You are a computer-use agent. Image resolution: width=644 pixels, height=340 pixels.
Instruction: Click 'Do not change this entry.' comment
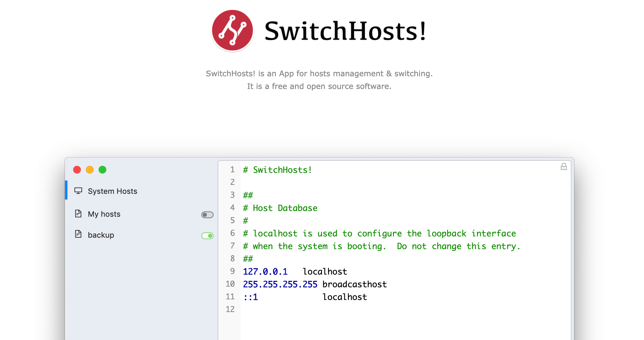[x=458, y=246]
